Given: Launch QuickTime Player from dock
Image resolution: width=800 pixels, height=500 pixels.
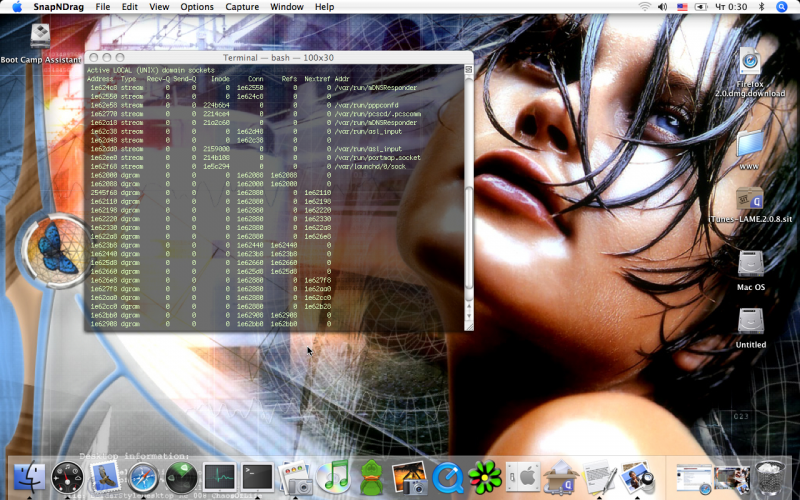Looking at the screenshot, I should [447, 478].
